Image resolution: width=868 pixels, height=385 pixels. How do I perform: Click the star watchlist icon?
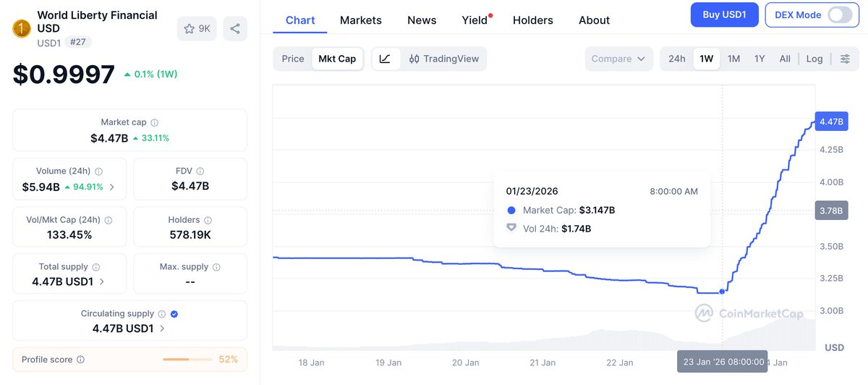(x=189, y=28)
